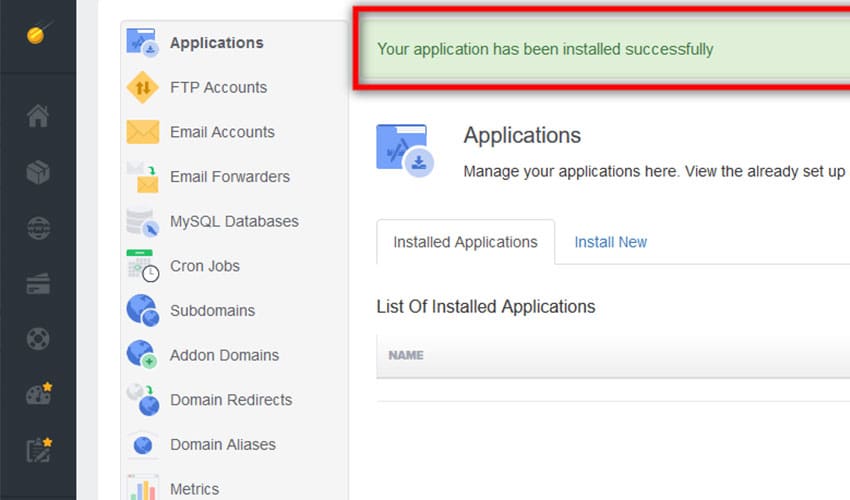Viewport: 850px width, 500px height.
Task: Open Domain Redirects
Action: [x=231, y=400]
